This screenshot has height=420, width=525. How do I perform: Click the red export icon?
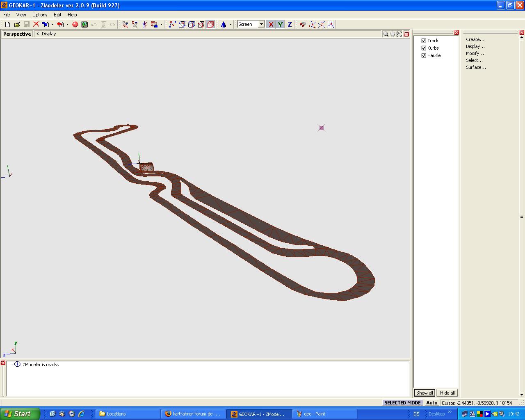coord(60,25)
